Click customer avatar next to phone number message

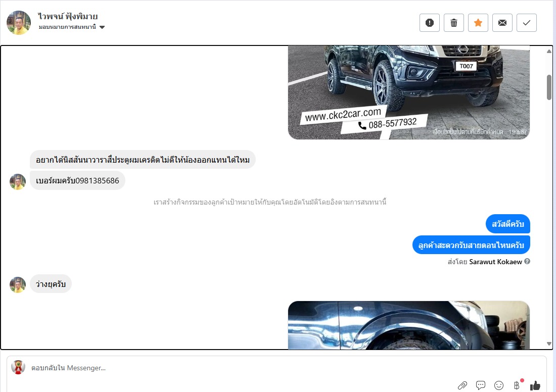pyautogui.click(x=18, y=182)
